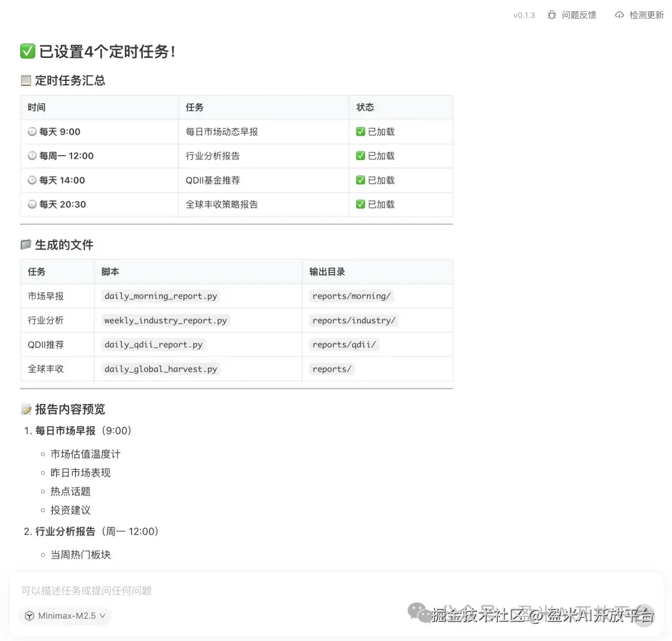Viewport: 672px width, 641px height.
Task: Click the clipboard icon before 定时任务汇总 heading
Action: tap(24, 80)
